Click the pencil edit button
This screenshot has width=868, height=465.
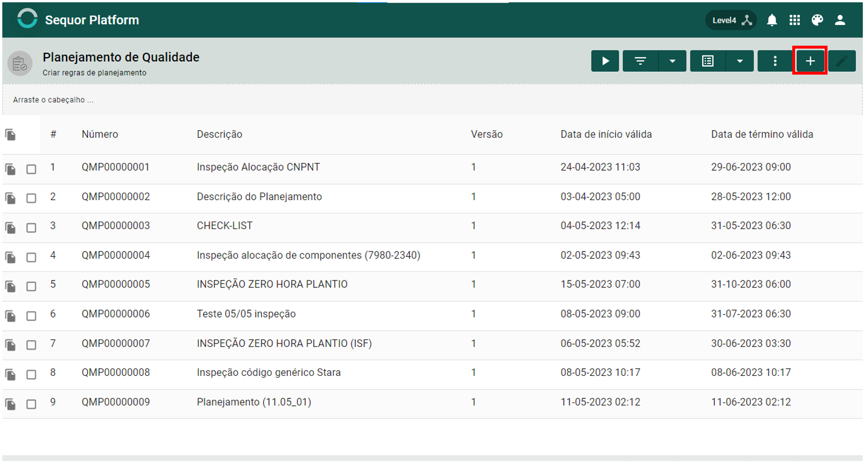point(842,61)
